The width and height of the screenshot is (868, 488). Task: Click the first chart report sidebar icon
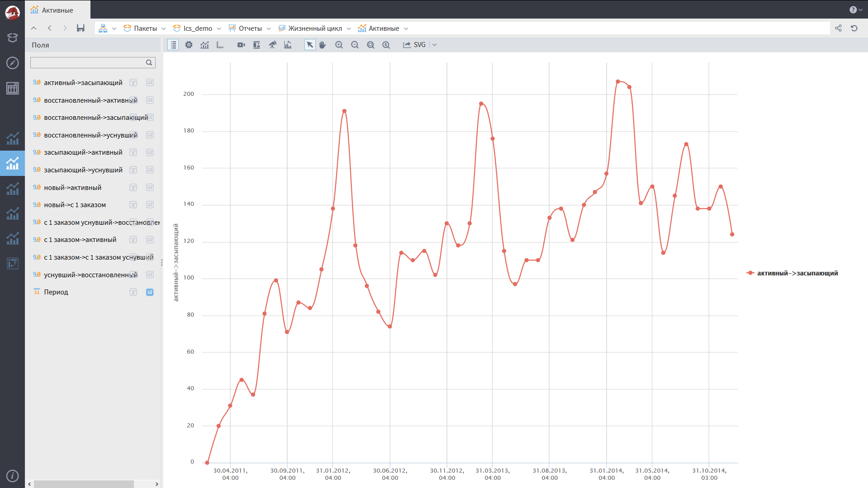[x=12, y=138]
